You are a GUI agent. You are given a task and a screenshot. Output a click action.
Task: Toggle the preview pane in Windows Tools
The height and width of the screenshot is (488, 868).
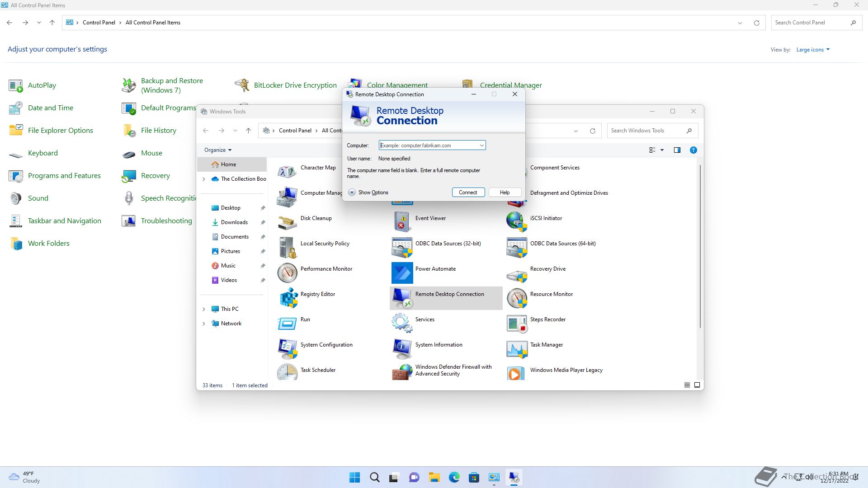677,150
